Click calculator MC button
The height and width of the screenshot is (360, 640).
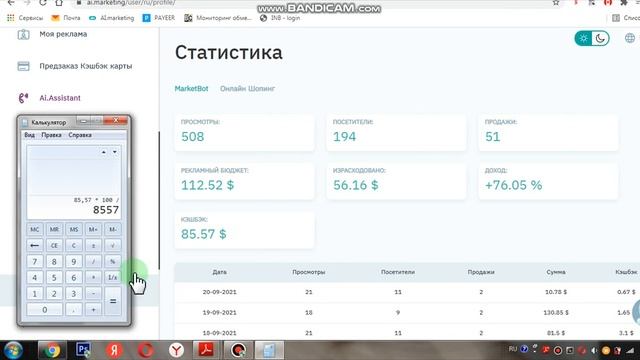35,229
